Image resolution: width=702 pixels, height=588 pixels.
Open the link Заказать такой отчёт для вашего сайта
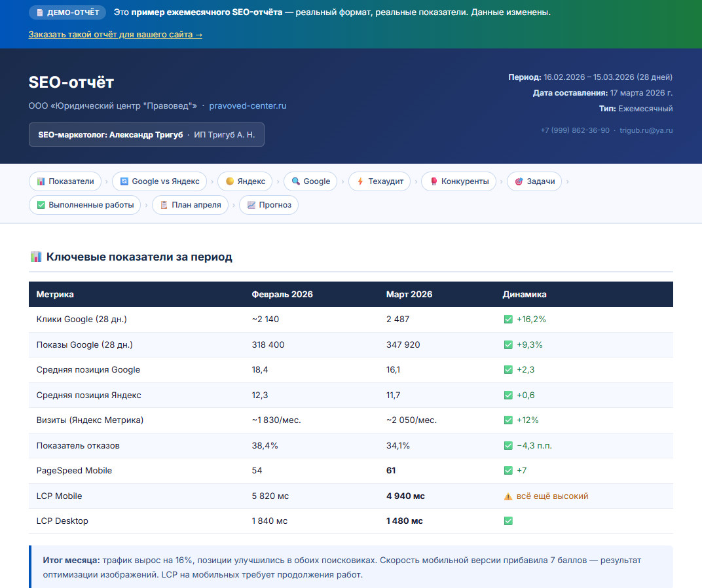point(115,34)
